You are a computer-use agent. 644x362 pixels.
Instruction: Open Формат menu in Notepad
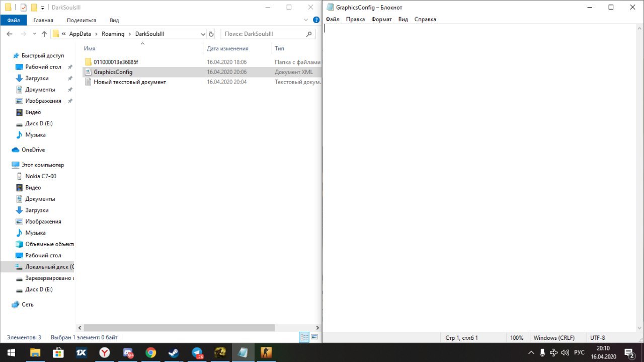pos(381,19)
